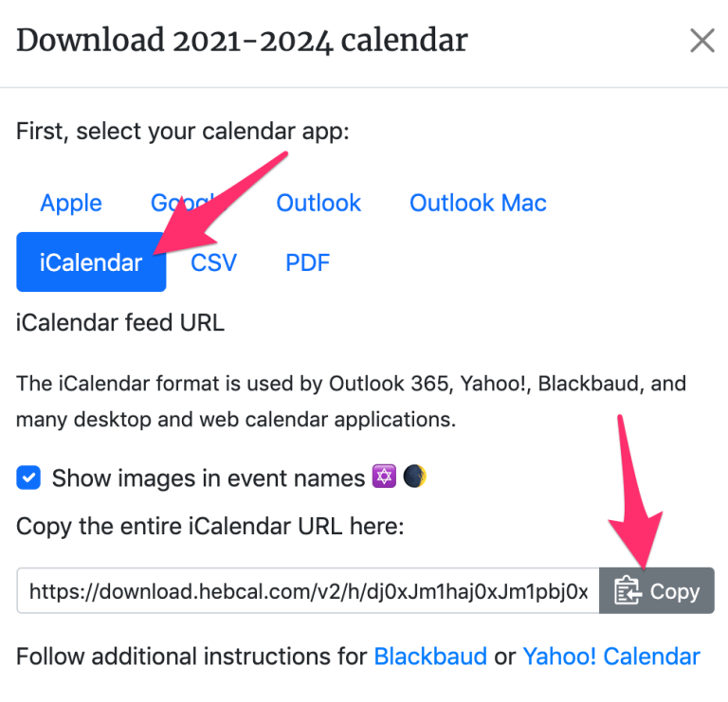Viewport: 728px width, 702px height.
Task: Click the crescent moon emoji icon
Action: click(414, 477)
